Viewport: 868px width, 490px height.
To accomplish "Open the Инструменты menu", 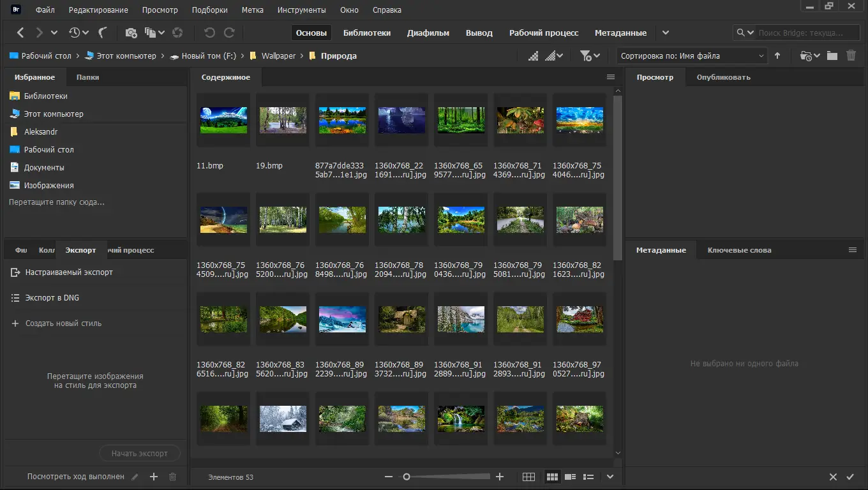I will (301, 10).
